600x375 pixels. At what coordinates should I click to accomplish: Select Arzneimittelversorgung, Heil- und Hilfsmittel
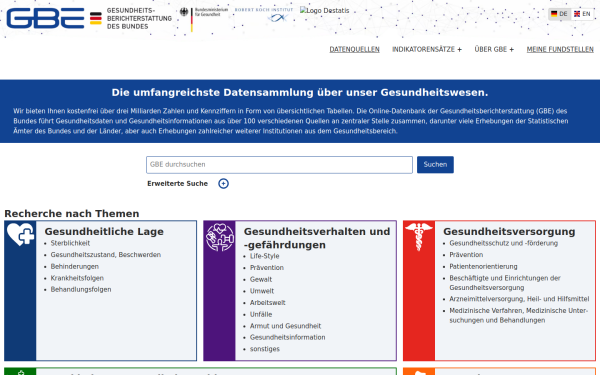(x=519, y=299)
